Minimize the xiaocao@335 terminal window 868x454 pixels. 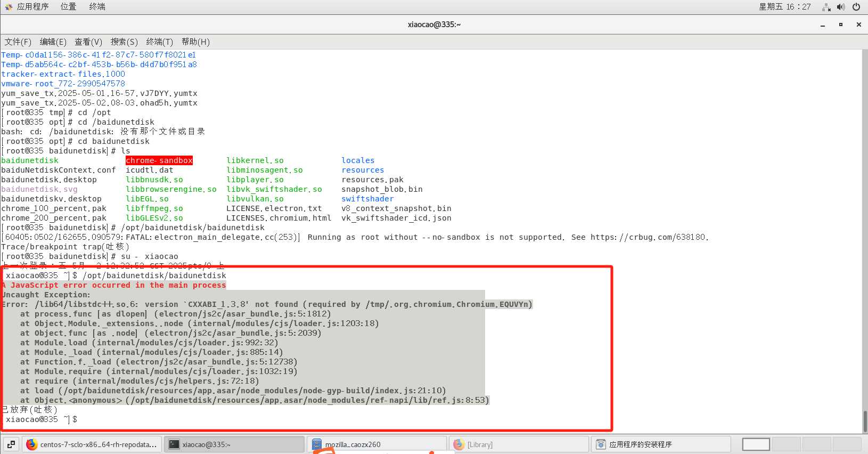point(823,25)
